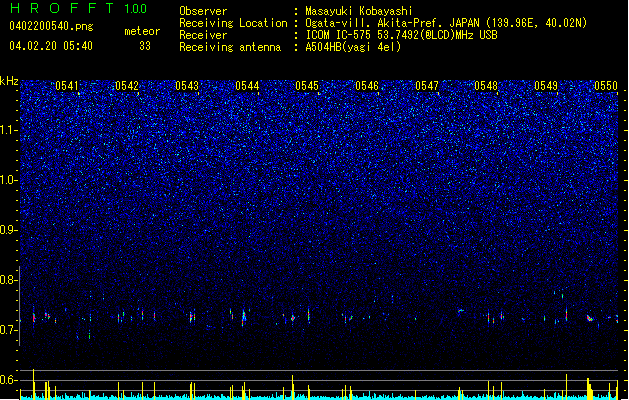Click the 0550 time label
Viewport: 629px width, 400px height.
(x=606, y=86)
